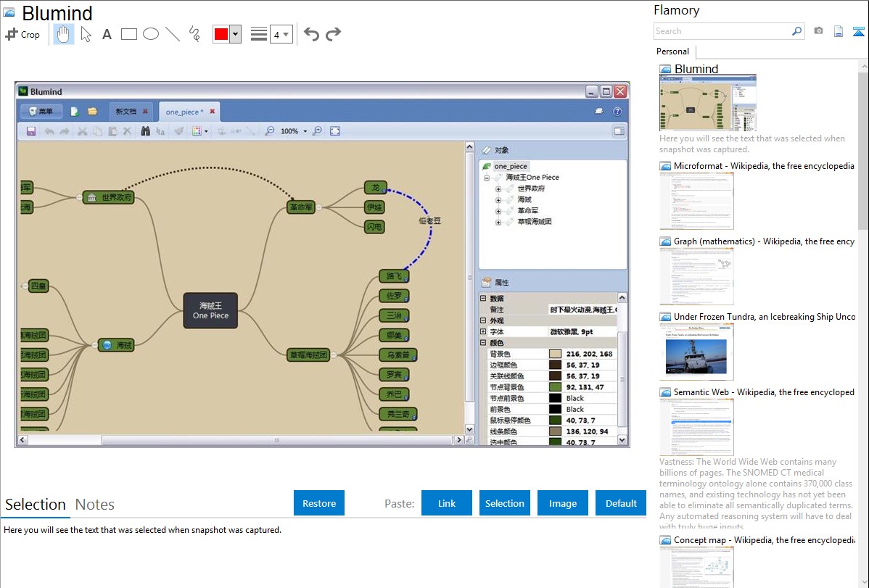Click the red color swatch
Viewport: 869px width, 588px height.
coord(221,34)
